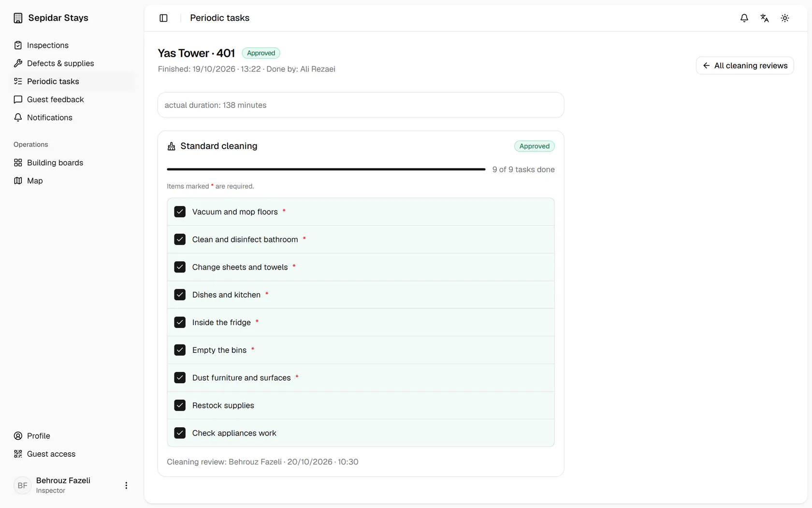The image size is (812, 508).
Task: Go to Defects & supplies
Action: (72, 63)
